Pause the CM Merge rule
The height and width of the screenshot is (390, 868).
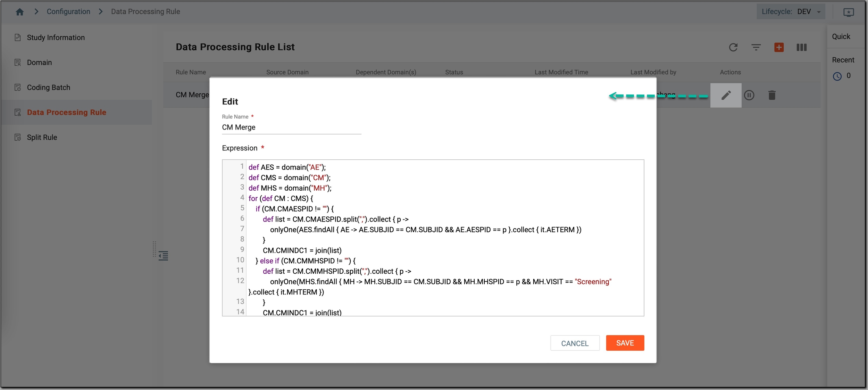(749, 95)
